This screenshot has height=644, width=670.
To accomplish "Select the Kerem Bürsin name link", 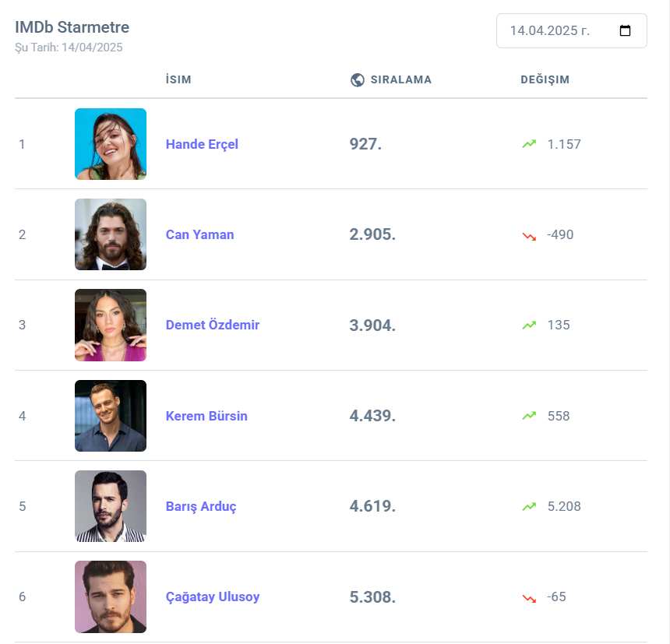I will tap(206, 416).
